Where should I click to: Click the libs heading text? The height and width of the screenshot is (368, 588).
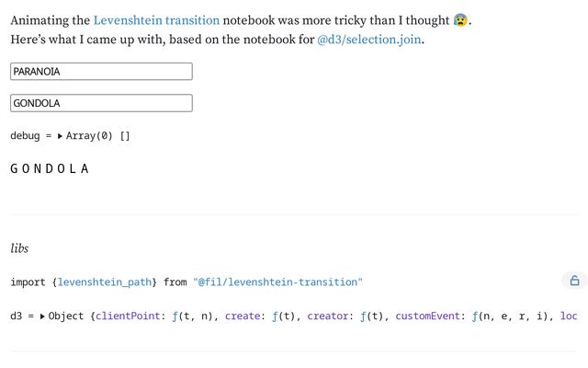[x=19, y=248]
